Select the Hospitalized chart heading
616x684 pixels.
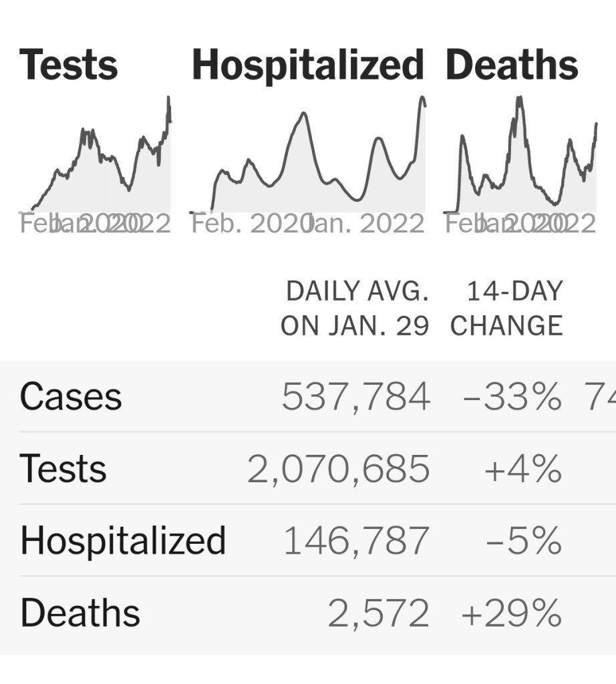pos(308,65)
